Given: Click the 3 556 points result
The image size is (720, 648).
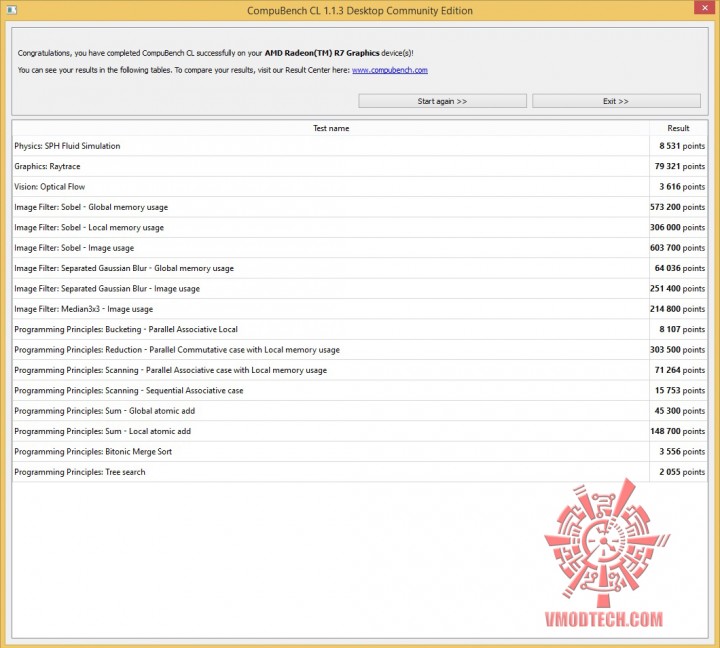Looking at the screenshot, I should pos(682,452).
